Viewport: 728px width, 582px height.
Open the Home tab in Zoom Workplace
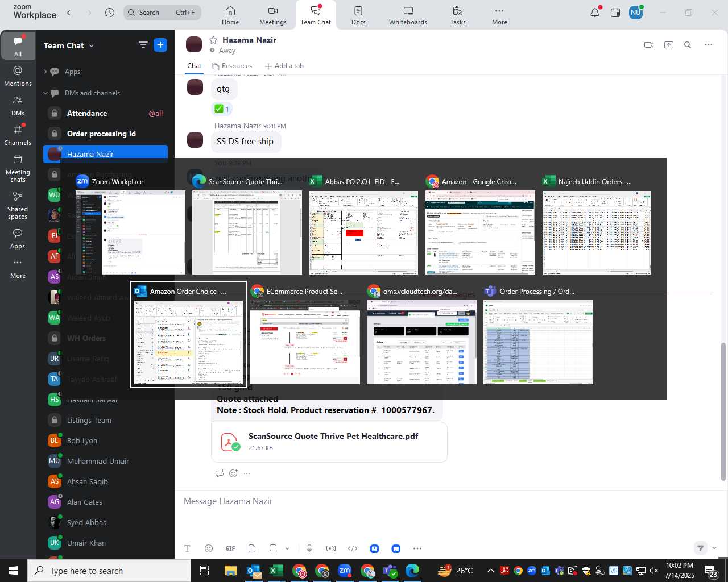[x=230, y=15]
